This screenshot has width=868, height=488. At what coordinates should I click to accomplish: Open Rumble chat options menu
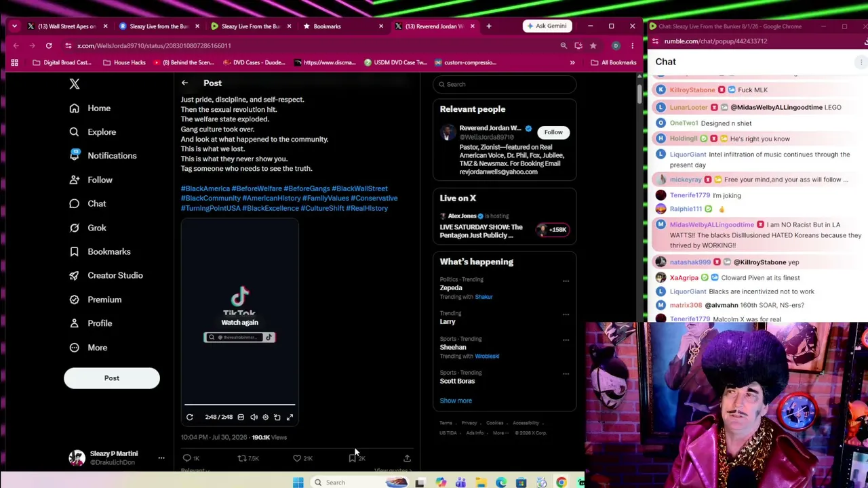coord(861,62)
